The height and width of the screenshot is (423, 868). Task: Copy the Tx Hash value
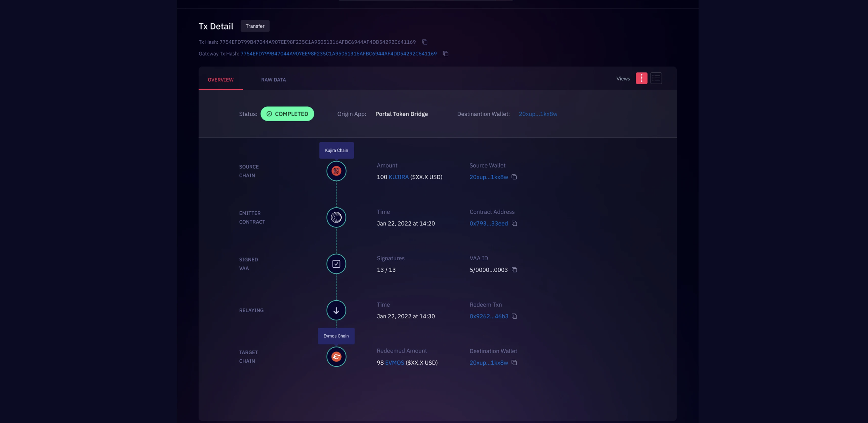tap(424, 42)
